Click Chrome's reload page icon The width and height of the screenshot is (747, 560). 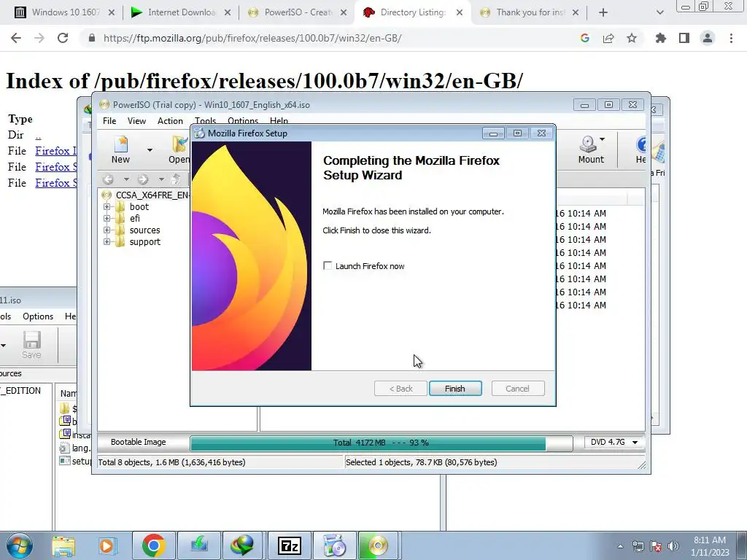click(63, 38)
